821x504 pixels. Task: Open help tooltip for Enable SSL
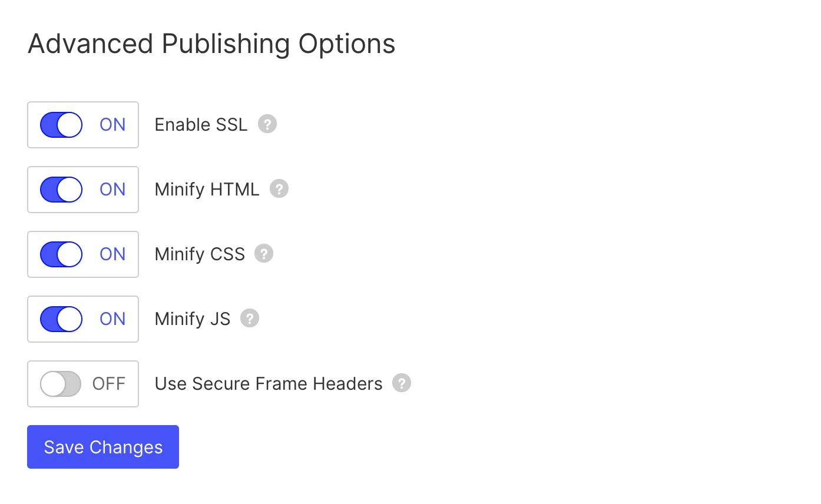point(267,124)
